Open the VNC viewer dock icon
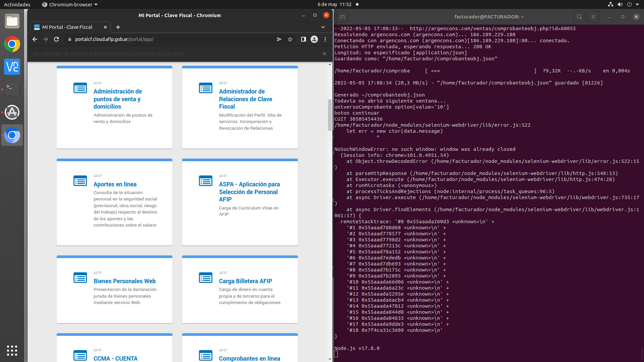644x362 pixels. pyautogui.click(x=12, y=67)
